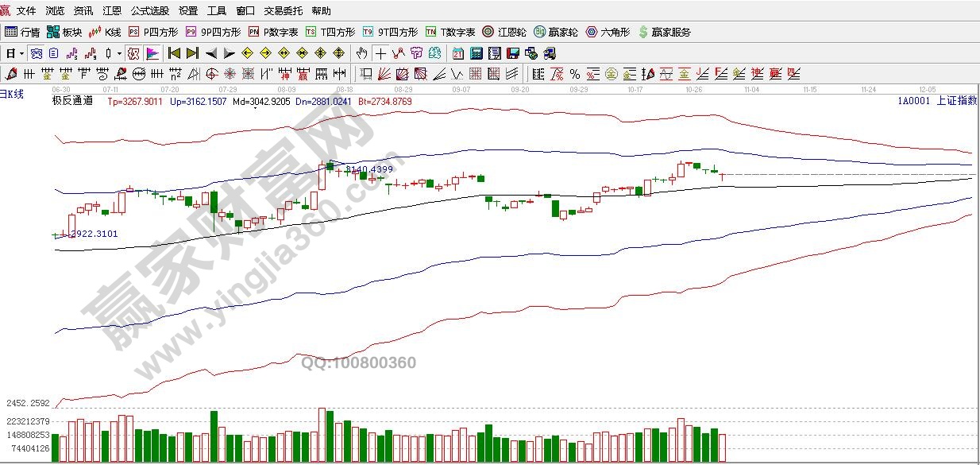The image size is (980, 465).
Task: Select the percent sign drawing tool
Action: [574, 74]
